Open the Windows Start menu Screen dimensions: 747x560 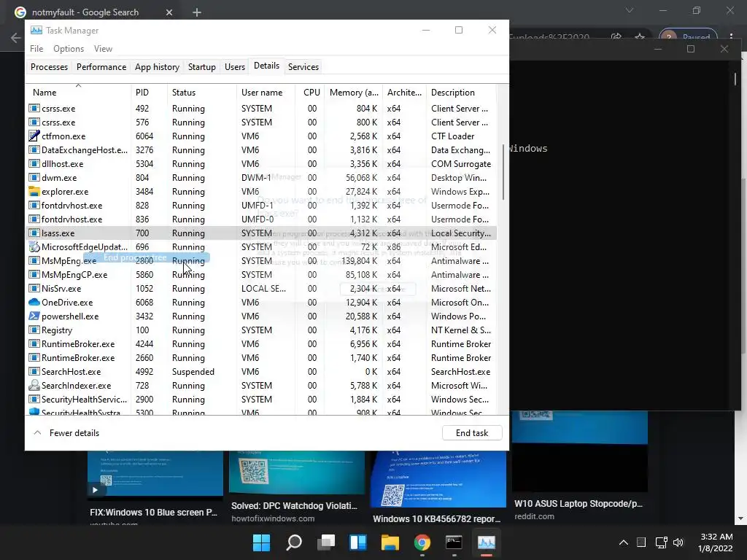pos(261,542)
